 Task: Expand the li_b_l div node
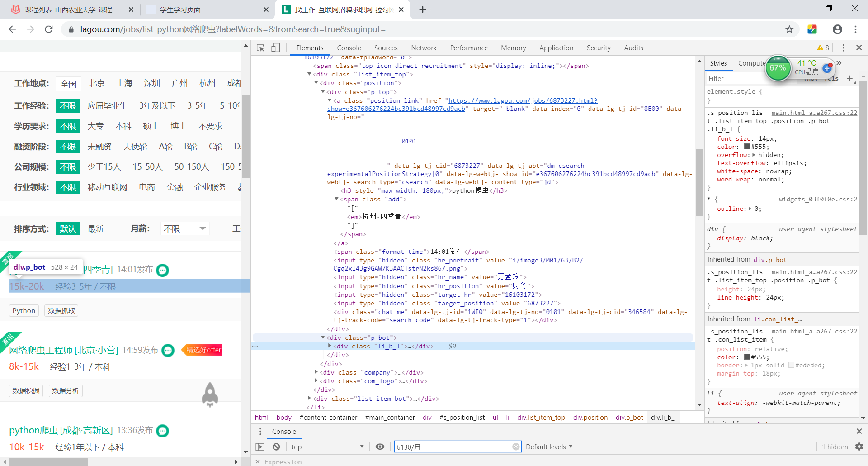click(330, 346)
